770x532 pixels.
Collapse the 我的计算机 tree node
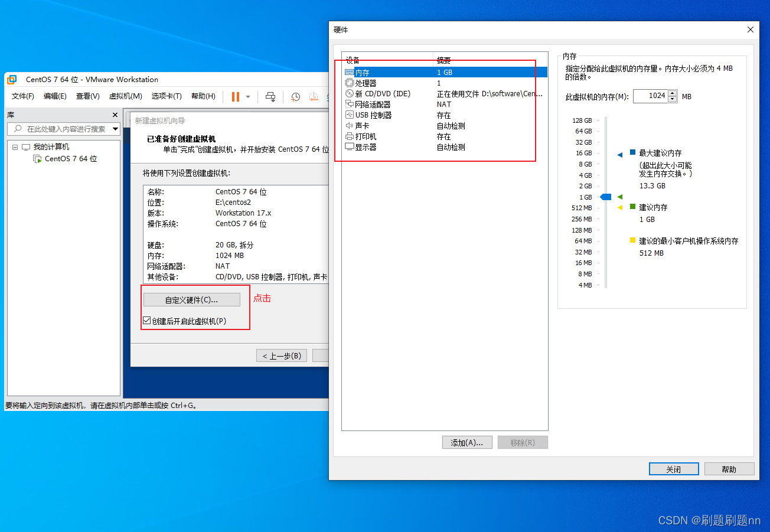click(15, 147)
